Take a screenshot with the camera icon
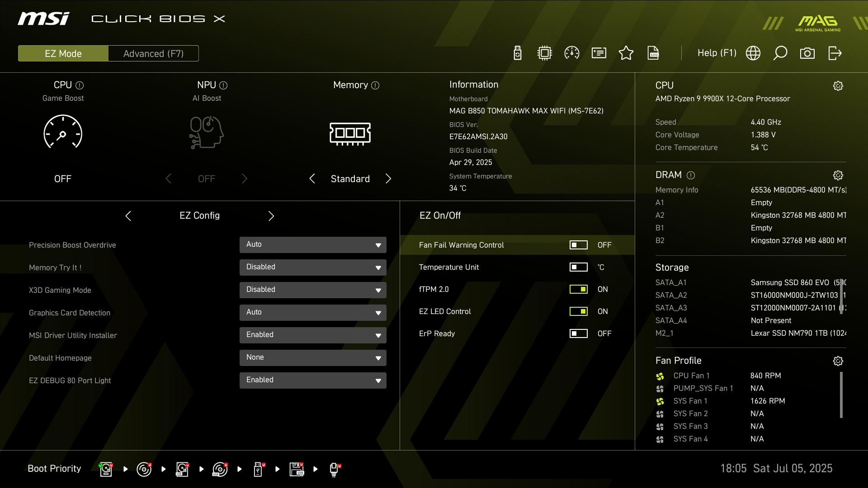 point(807,53)
